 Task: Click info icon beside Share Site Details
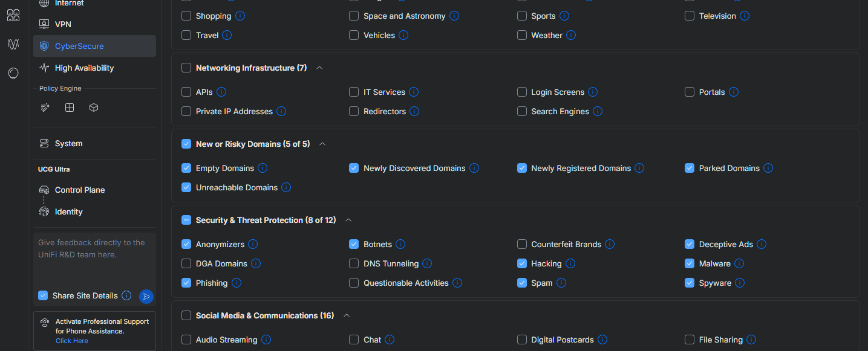pos(126,295)
